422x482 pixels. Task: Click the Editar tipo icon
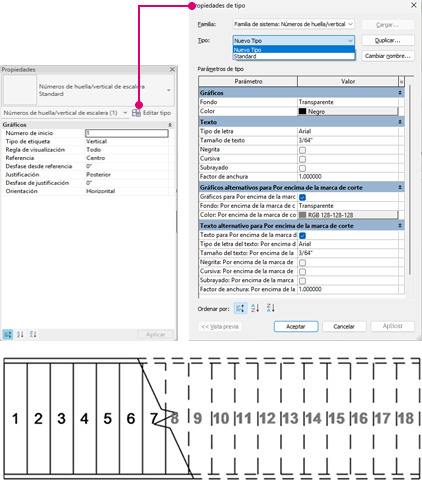pos(136,113)
